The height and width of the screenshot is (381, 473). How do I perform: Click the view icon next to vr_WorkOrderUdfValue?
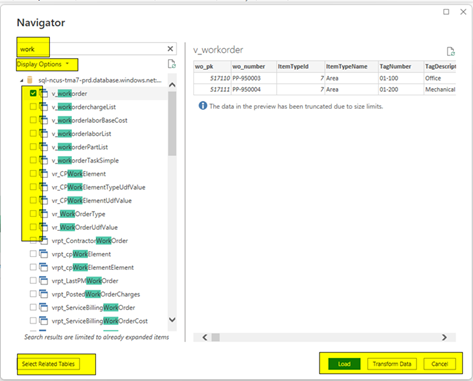(43, 227)
